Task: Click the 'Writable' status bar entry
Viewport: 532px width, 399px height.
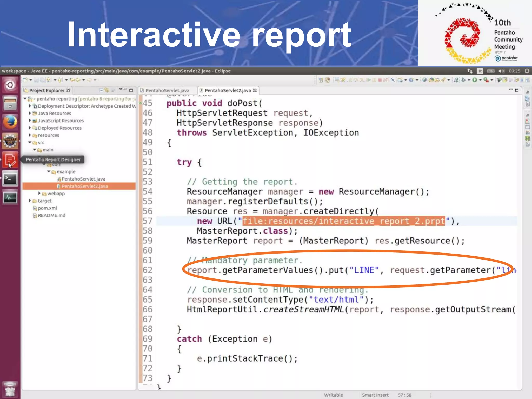Action: click(x=334, y=395)
